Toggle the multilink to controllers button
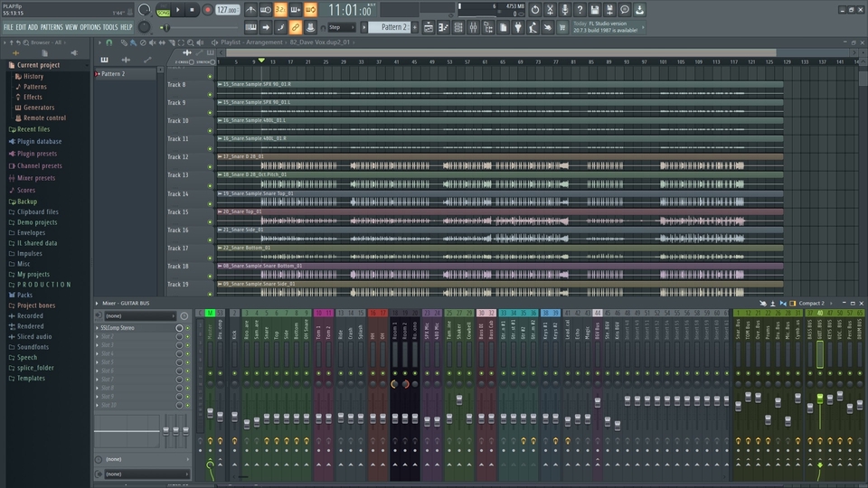868x488 pixels. [x=296, y=27]
